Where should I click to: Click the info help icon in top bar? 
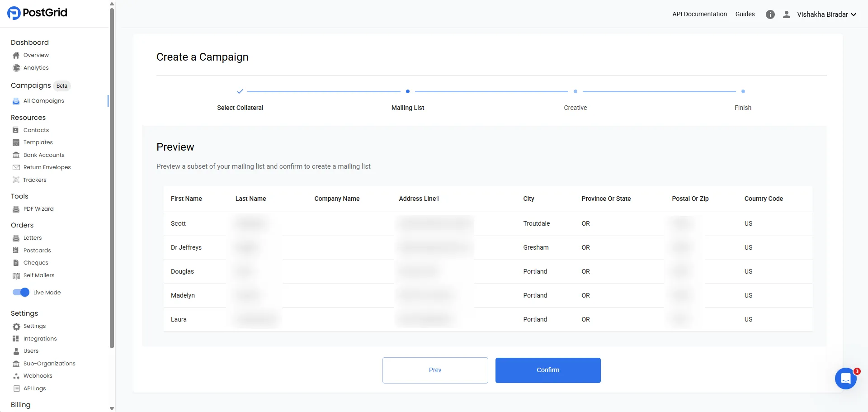770,14
